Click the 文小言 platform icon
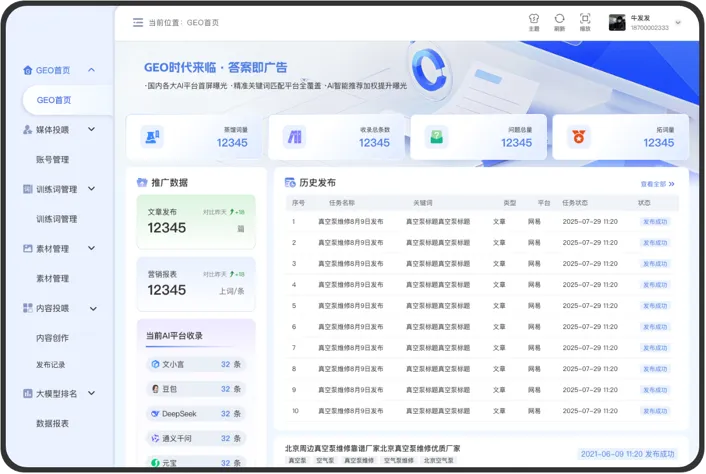706x474 pixels. (x=155, y=364)
